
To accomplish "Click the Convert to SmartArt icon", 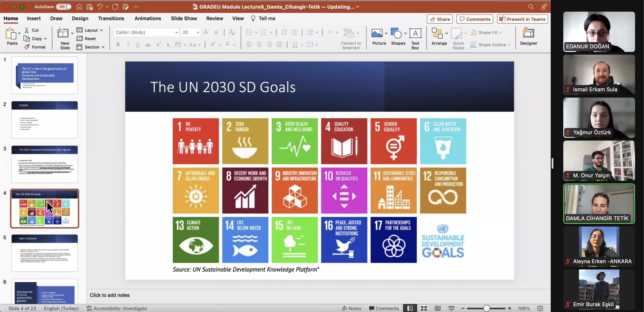I will click(348, 33).
